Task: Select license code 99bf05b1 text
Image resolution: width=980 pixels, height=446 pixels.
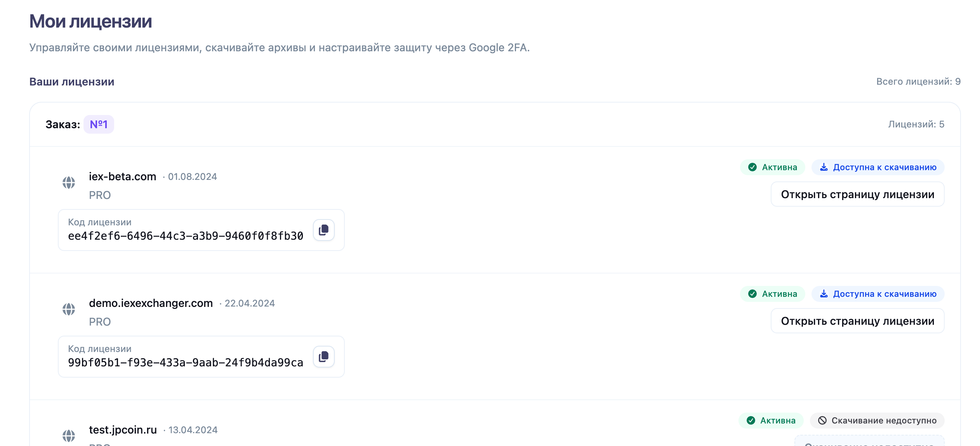Action: (186, 363)
